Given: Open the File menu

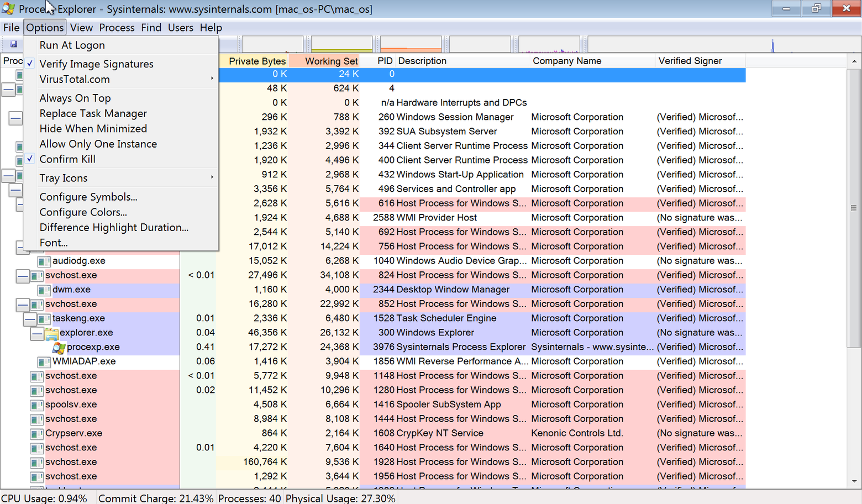Looking at the screenshot, I should tap(11, 28).
